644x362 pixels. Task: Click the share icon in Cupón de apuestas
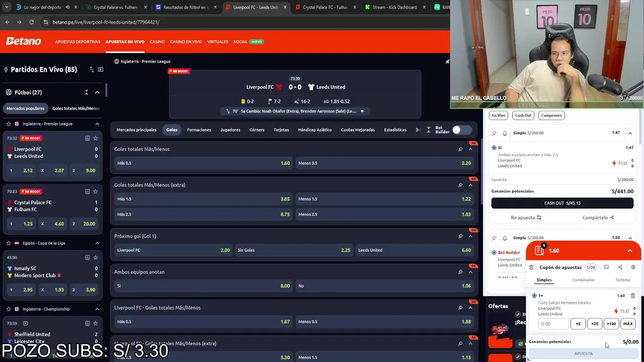point(620,267)
